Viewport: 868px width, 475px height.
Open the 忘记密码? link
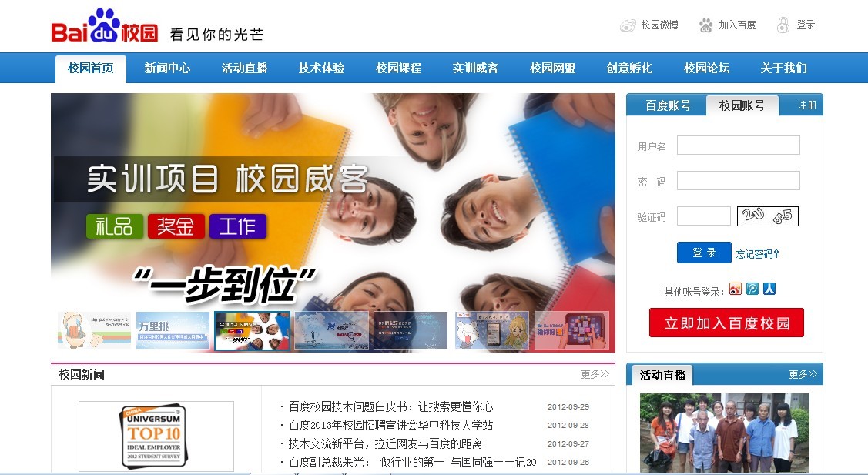[757, 254]
